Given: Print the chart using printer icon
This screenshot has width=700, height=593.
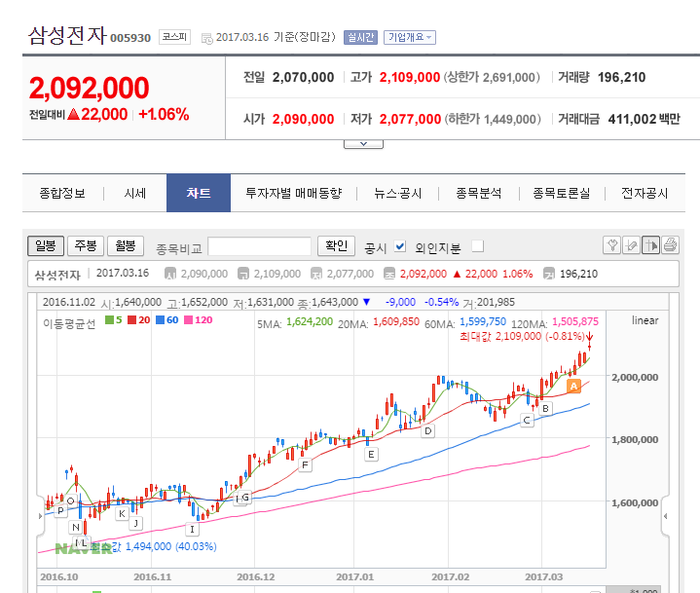Looking at the screenshot, I should coord(671,245).
